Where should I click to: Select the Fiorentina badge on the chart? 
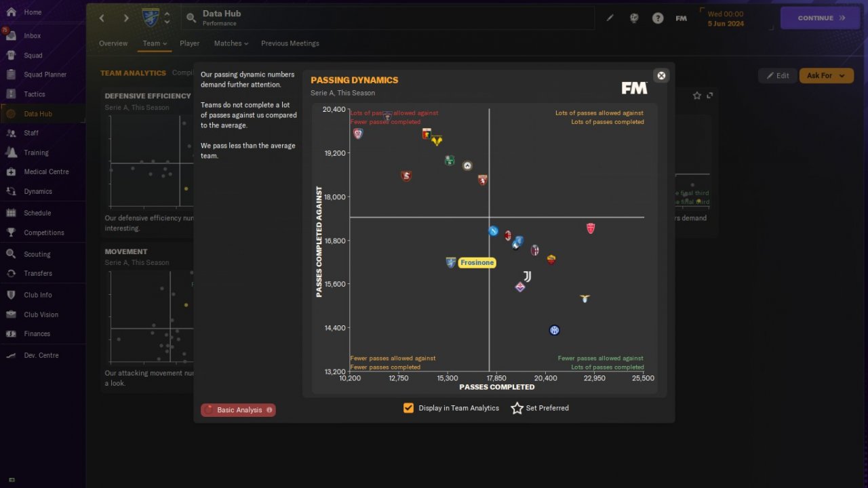[x=520, y=287]
